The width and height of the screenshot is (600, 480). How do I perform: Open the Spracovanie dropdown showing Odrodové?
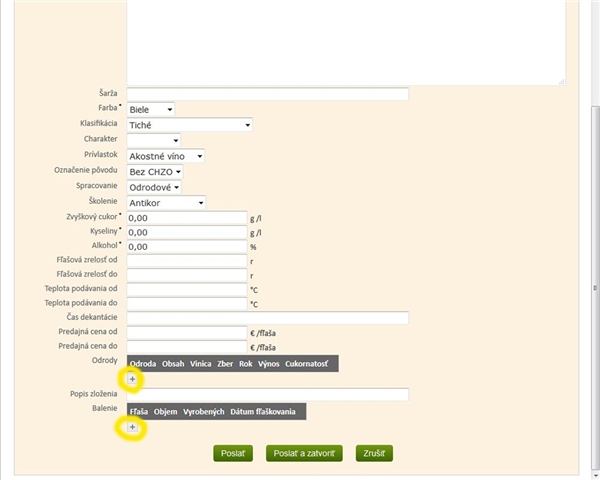click(154, 188)
